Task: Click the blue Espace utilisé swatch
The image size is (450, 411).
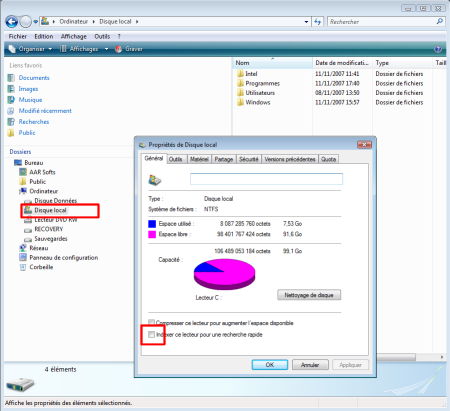Action: coord(152,224)
